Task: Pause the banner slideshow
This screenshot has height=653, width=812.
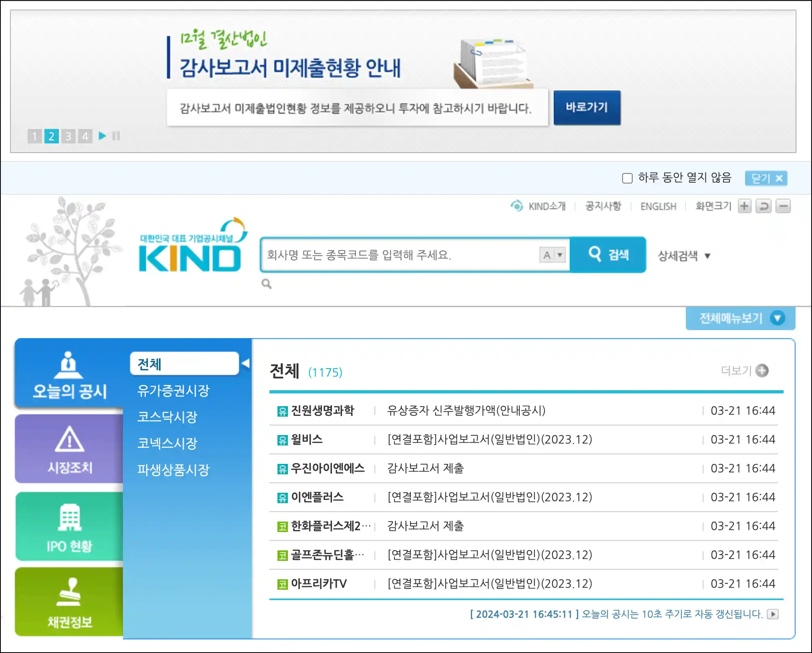Action: click(116, 136)
